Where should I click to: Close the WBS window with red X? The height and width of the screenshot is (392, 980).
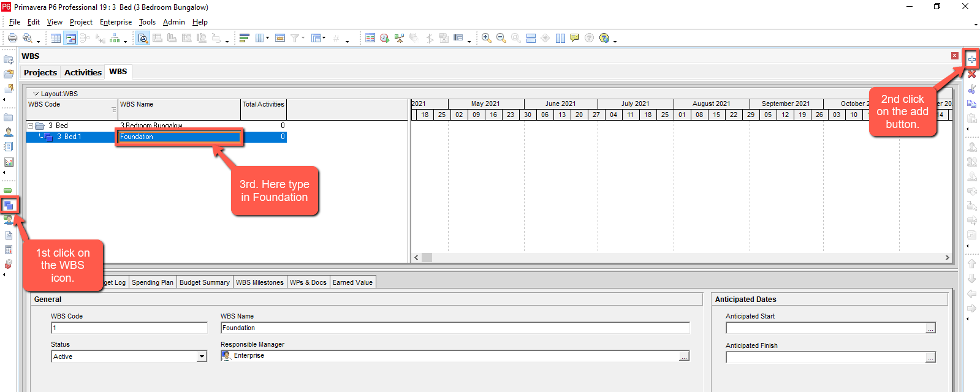pos(954,56)
